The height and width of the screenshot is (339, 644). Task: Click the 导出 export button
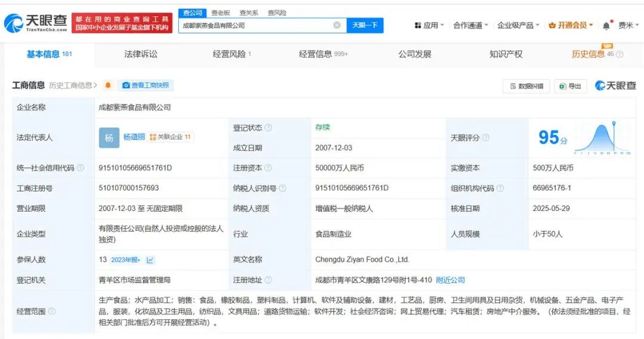click(x=571, y=86)
